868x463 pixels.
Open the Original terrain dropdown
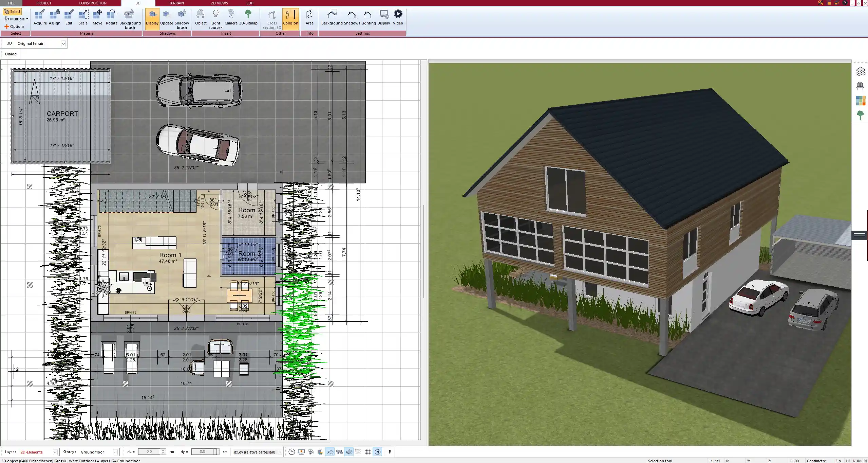coord(64,43)
